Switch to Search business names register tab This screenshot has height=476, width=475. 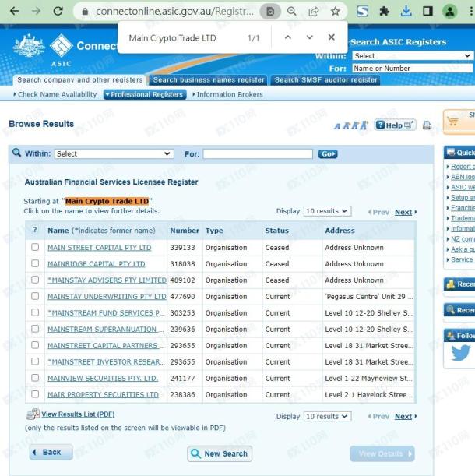point(209,79)
